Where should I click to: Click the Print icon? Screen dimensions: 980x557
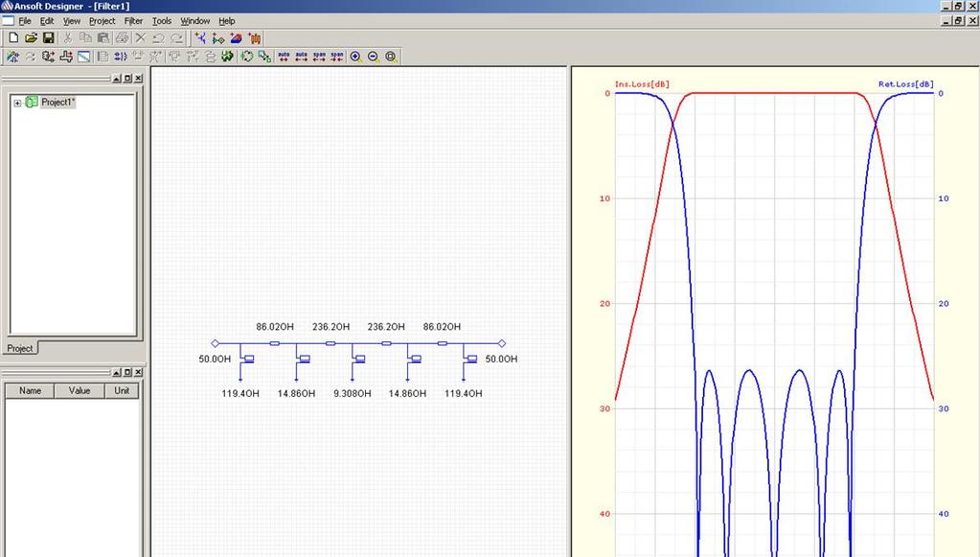(122, 38)
